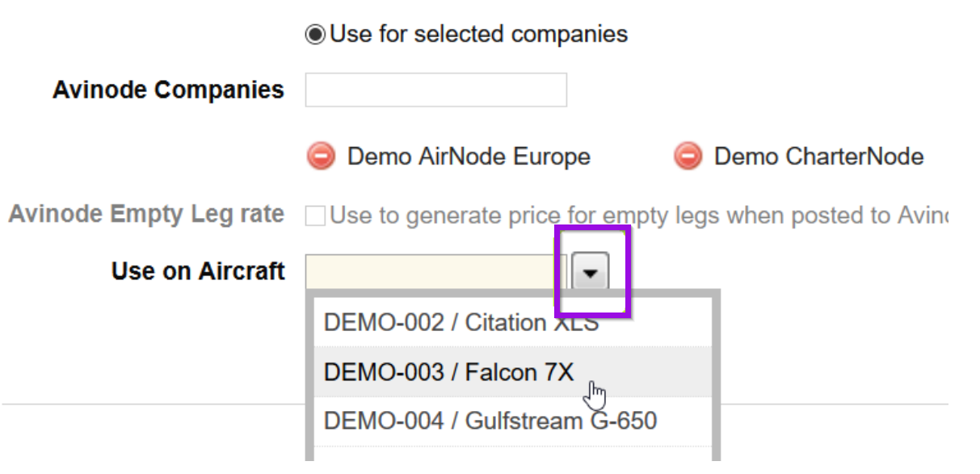The width and height of the screenshot is (980, 474).
Task: Click the 'Avinode Companies' field label
Action: tap(168, 90)
